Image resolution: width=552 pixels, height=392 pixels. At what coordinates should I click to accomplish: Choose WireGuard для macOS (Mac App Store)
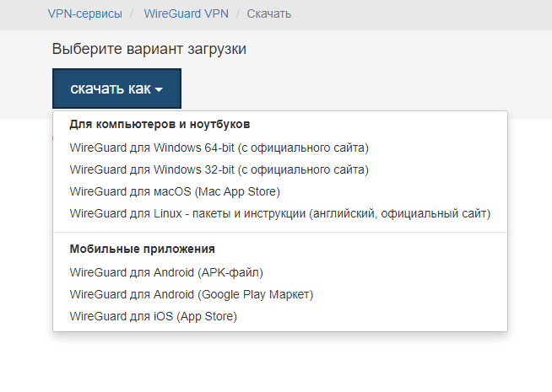tap(175, 191)
